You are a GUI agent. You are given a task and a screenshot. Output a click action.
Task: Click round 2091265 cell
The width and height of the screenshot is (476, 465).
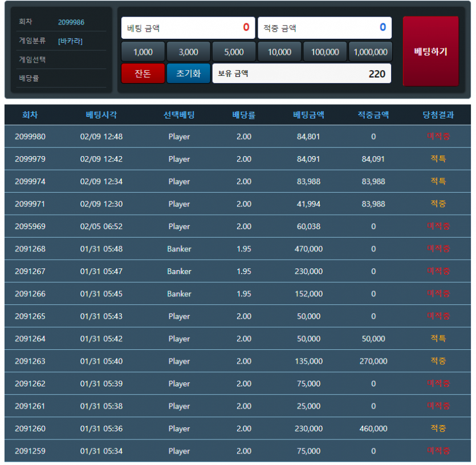[x=30, y=316]
